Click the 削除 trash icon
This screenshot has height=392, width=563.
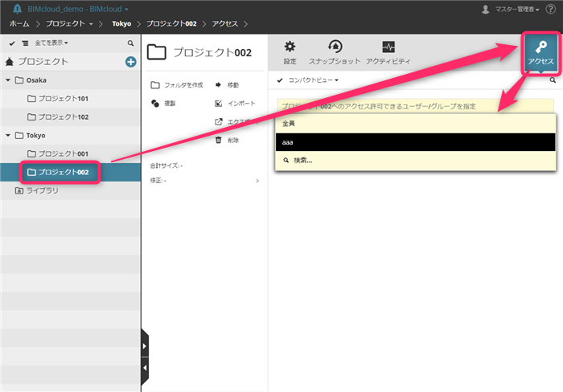click(x=218, y=140)
